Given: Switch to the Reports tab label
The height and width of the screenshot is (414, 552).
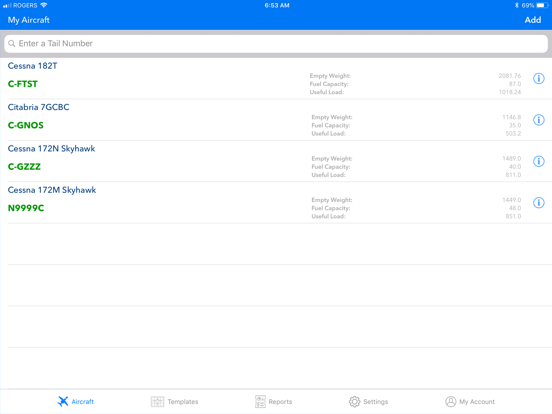Looking at the screenshot, I should pos(280,402).
